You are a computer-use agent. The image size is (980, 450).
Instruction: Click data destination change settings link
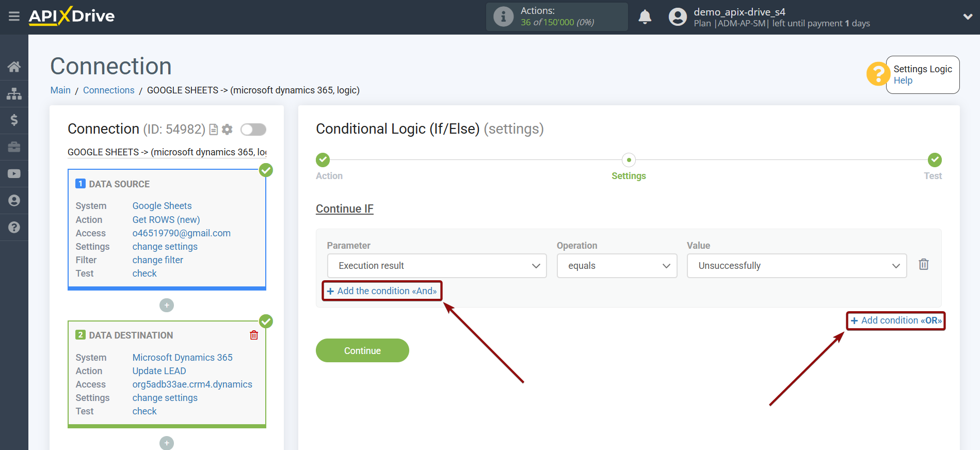pos(165,398)
